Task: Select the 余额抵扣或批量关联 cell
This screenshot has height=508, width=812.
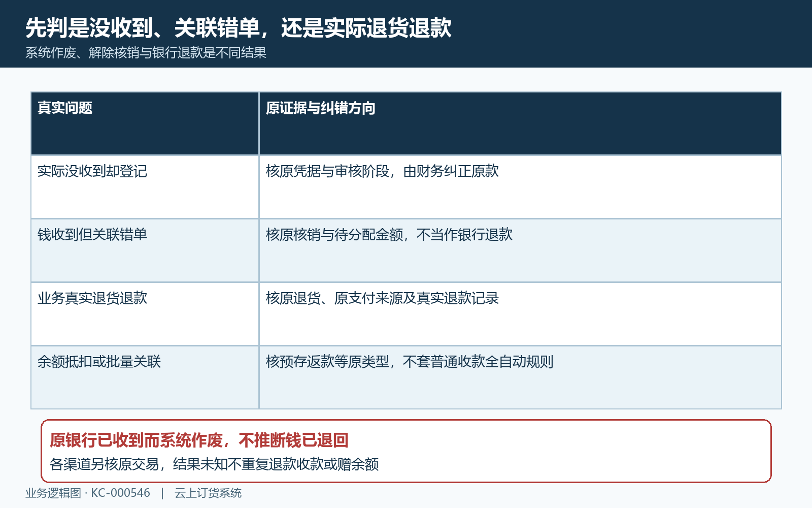Action: pos(145,377)
